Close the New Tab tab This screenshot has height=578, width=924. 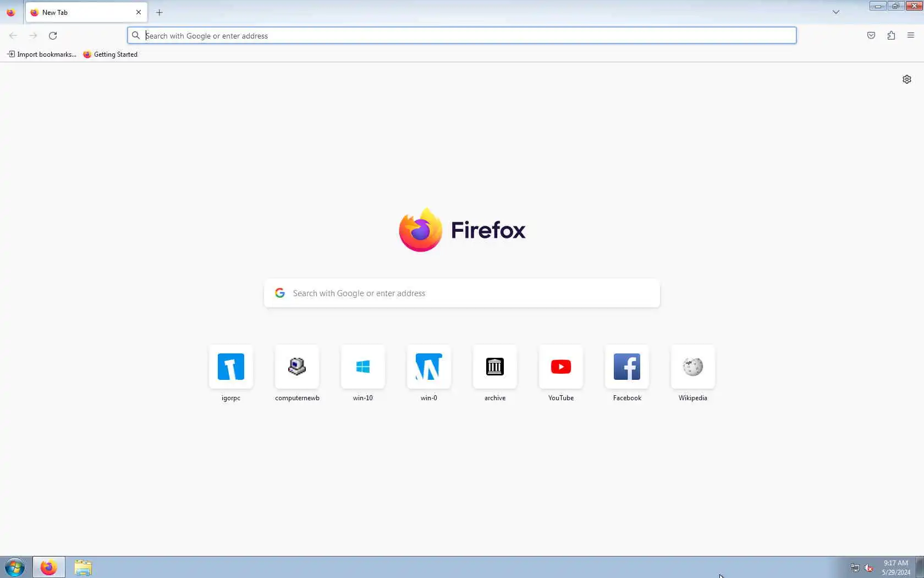click(139, 12)
